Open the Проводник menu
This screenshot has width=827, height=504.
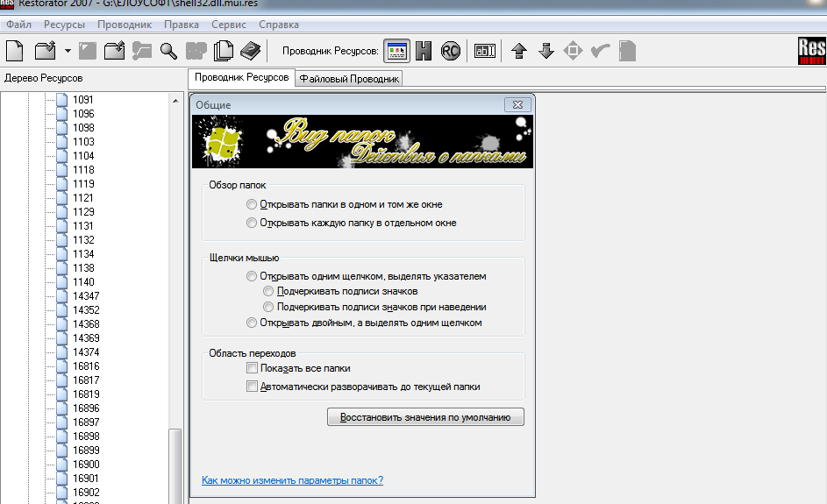125,25
